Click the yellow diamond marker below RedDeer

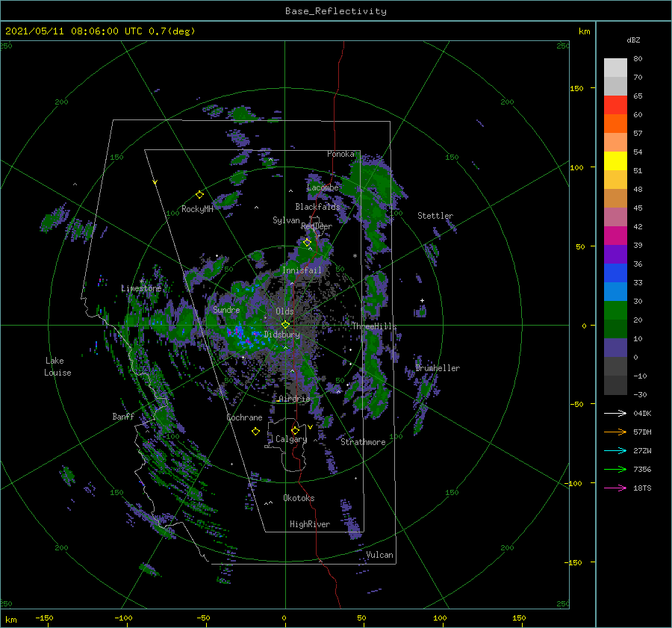click(x=307, y=242)
